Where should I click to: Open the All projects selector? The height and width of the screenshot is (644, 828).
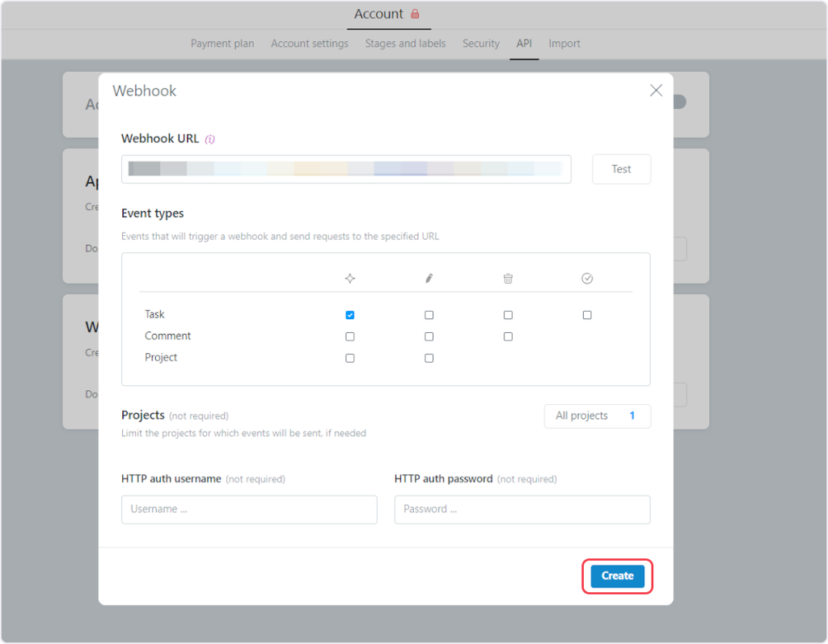tap(597, 416)
